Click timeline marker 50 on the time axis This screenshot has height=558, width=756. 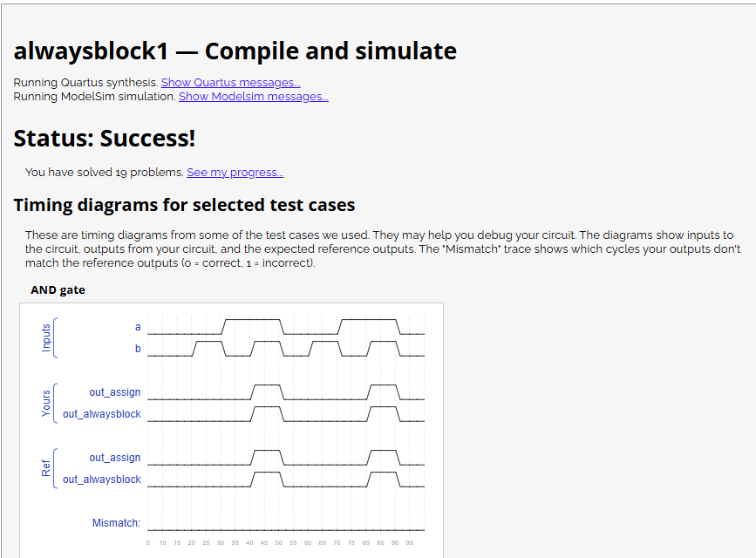[279, 541]
